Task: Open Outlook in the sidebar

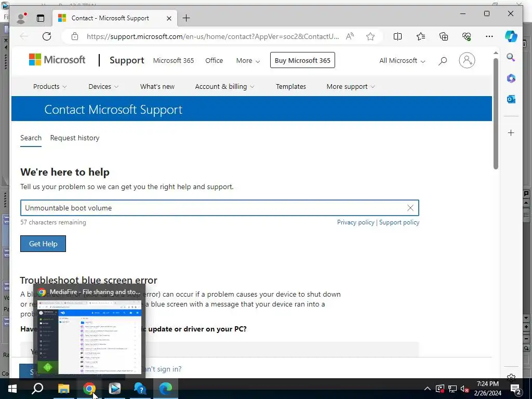Action: click(x=511, y=99)
